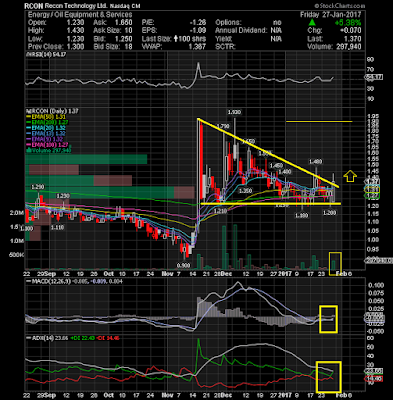This screenshot has height=400, width=393.
Task: Click Dec on the date axis under volume bars
Action: [226, 274]
